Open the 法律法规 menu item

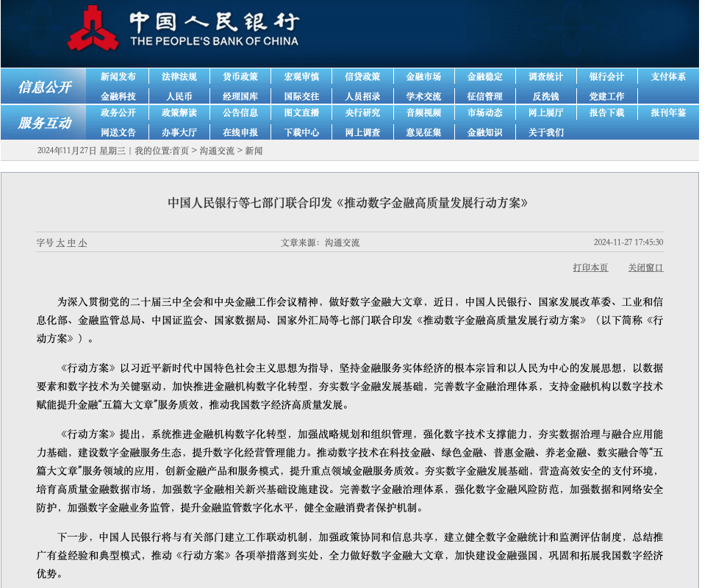[x=179, y=77]
